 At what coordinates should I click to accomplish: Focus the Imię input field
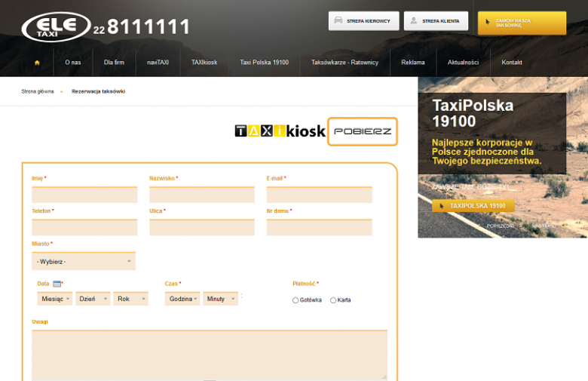pos(84,195)
